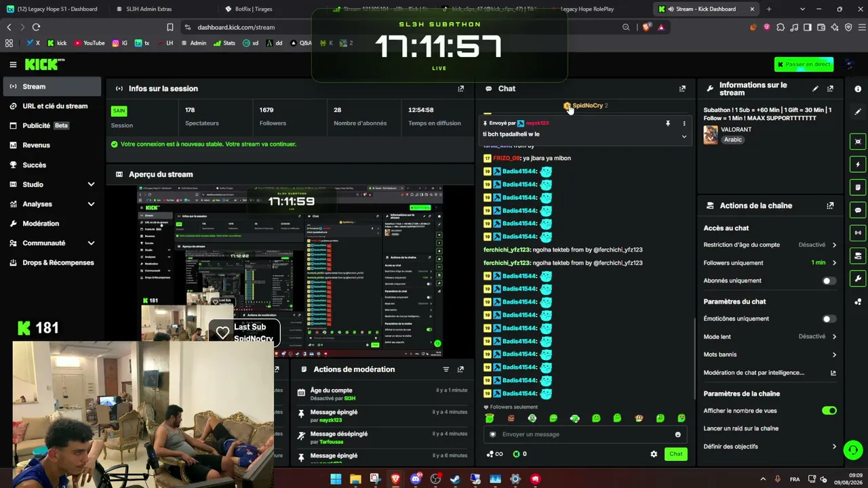Send message with the green Chat button
The image size is (868, 488).
676,454
